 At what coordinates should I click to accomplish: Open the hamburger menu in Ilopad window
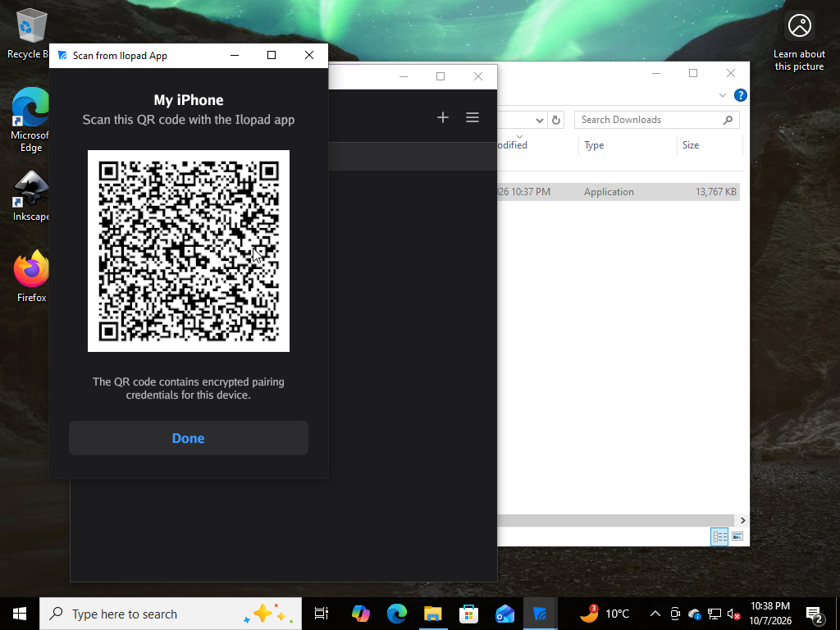pyautogui.click(x=472, y=117)
